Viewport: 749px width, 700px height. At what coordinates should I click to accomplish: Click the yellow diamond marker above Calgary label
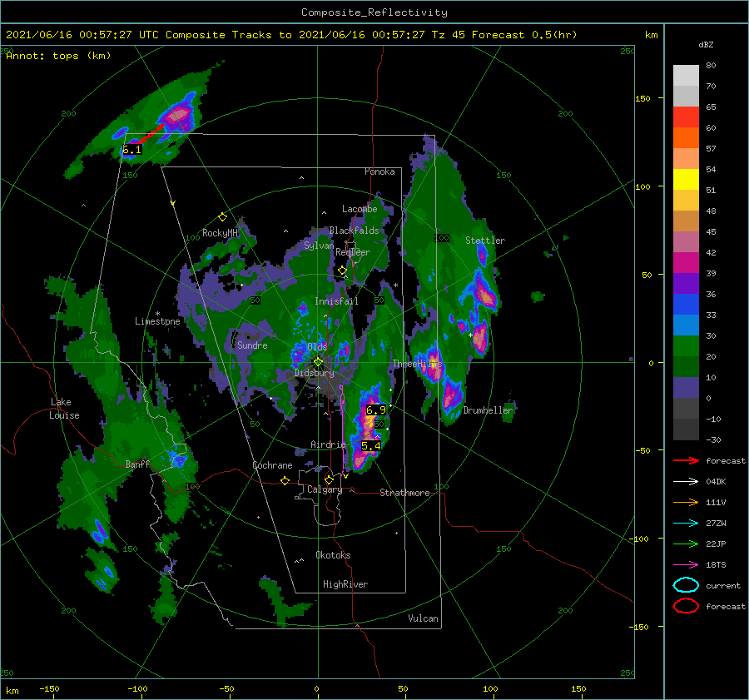[329, 479]
